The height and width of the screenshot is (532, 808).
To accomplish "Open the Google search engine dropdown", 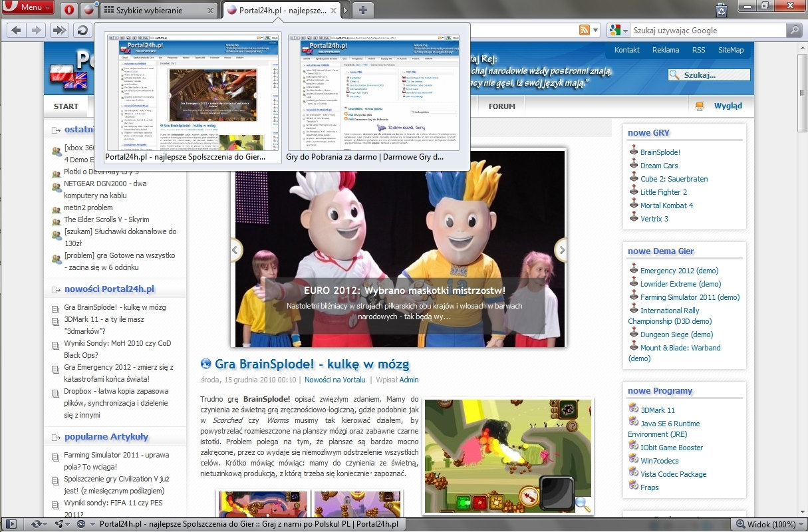I will click(618, 30).
